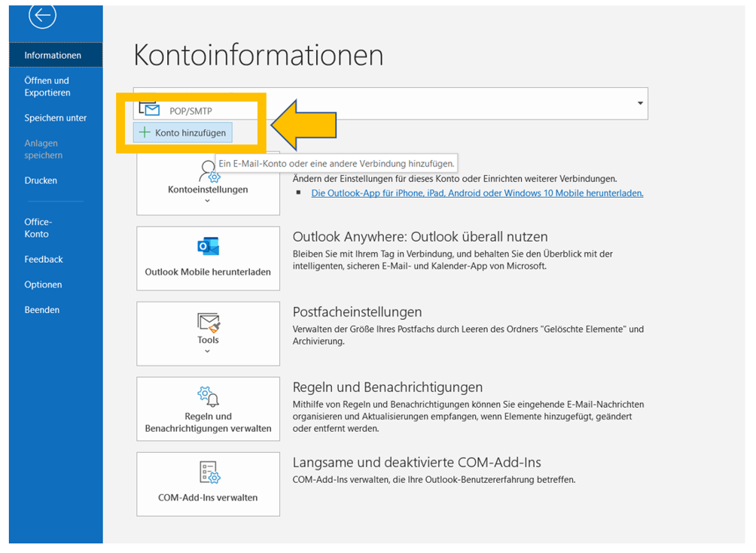The width and height of the screenshot is (756, 553).
Task: Click the 'Verwalten der Größe Ihres Postfachs' text
Action: (x=468, y=336)
